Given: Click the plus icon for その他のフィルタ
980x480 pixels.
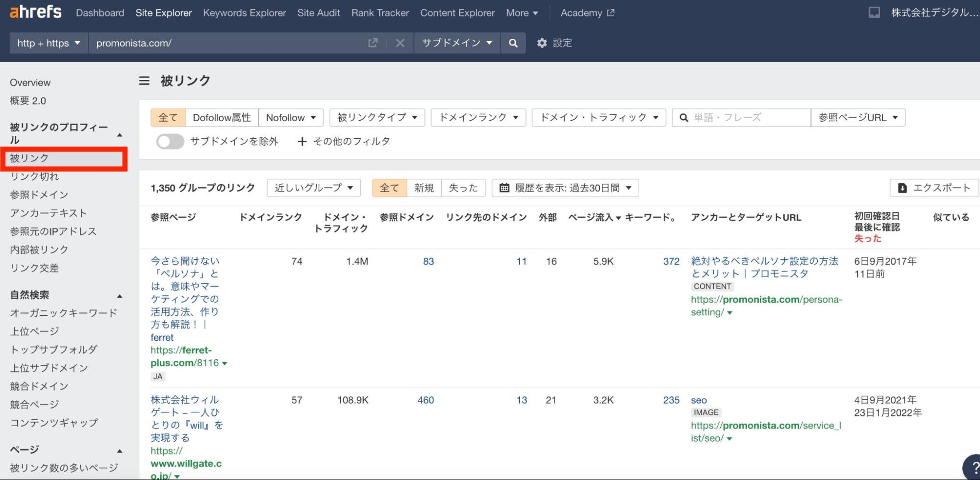Looking at the screenshot, I should tap(302, 142).
